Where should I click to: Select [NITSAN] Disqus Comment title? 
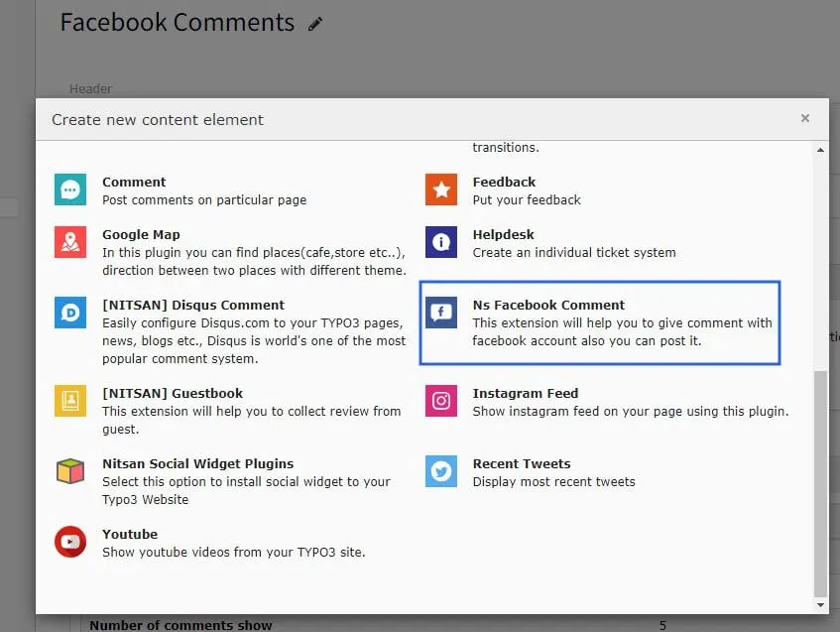[x=193, y=305]
